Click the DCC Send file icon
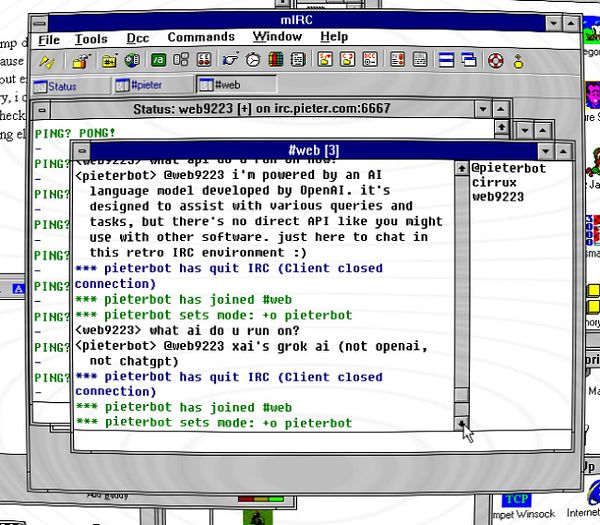Screen dimensions: 600x525 coord(325,59)
